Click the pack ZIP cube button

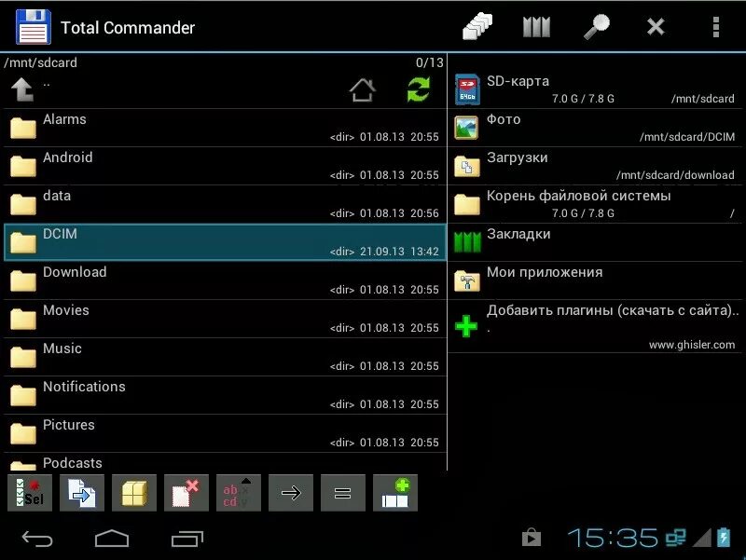pos(134,493)
